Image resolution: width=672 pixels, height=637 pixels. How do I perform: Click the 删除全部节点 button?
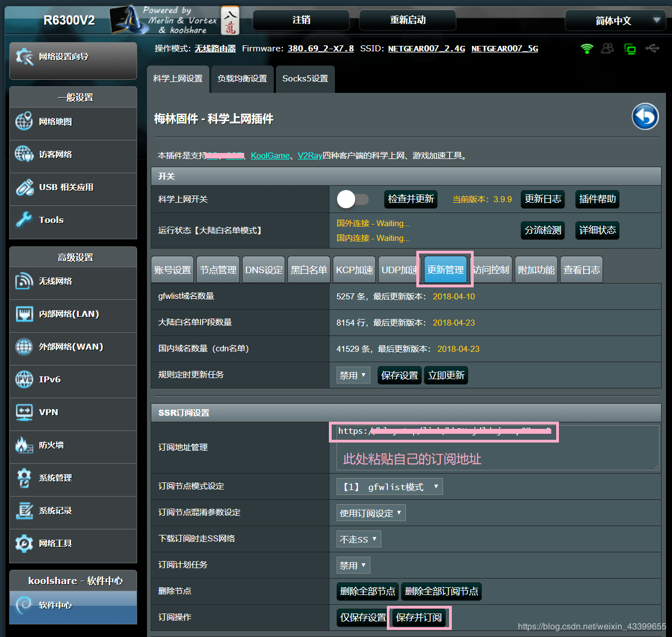367,591
